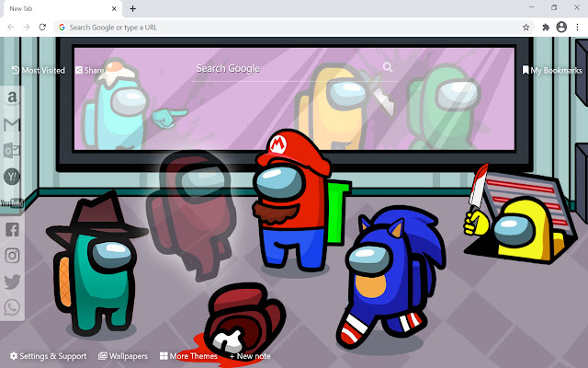Open the Amazon shortcut in sidebar
The height and width of the screenshot is (368, 588).
pyautogui.click(x=12, y=98)
